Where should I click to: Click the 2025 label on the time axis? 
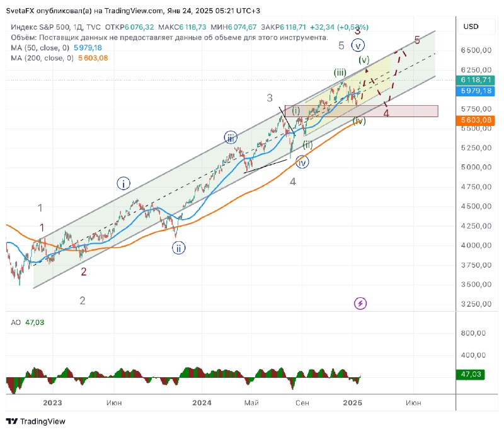click(353, 403)
